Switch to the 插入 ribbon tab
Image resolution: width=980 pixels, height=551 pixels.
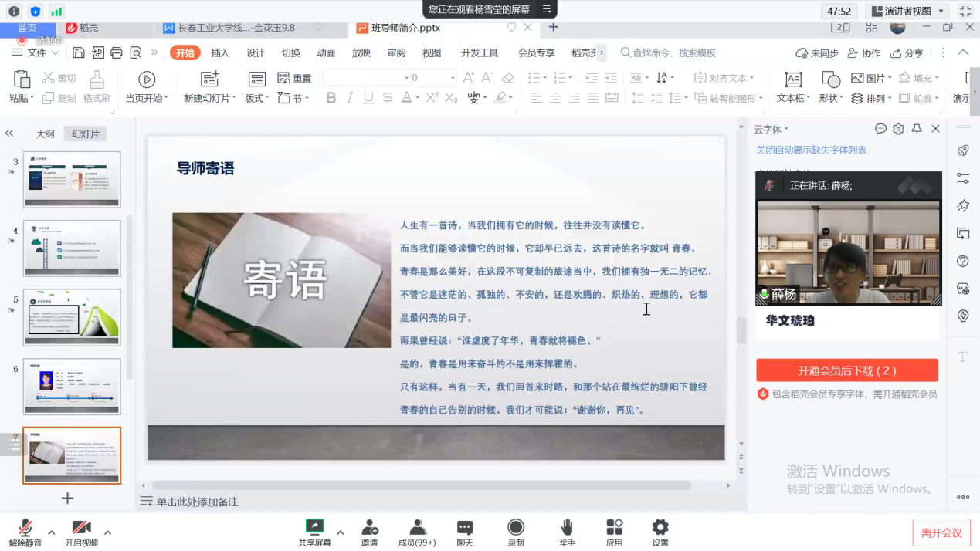point(219,53)
